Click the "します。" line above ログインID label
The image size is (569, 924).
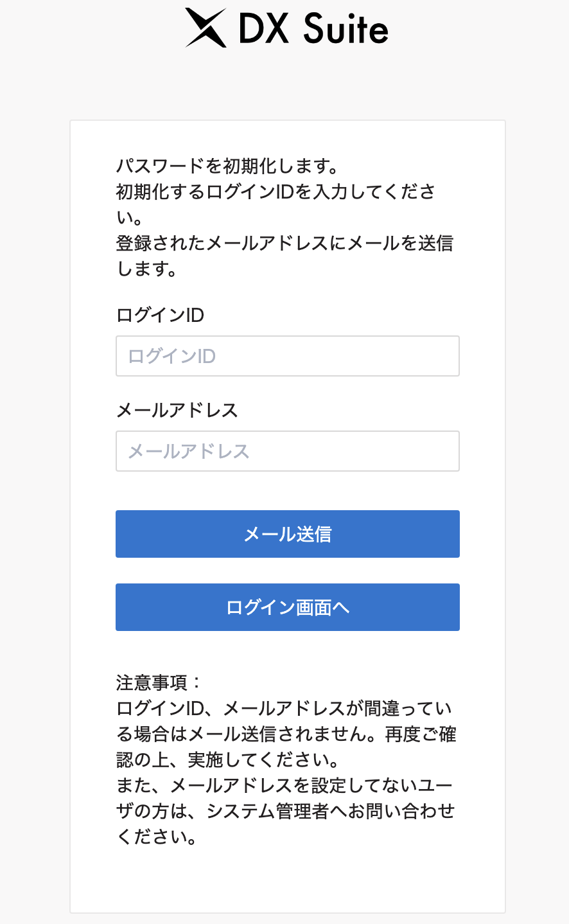(x=147, y=269)
